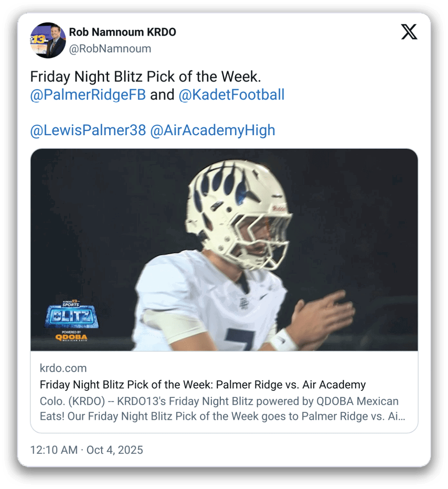Viewport: 448px width, 489px height.
Task: Click the KRDO Sports Blitz logo overlay
Action: tap(72, 314)
